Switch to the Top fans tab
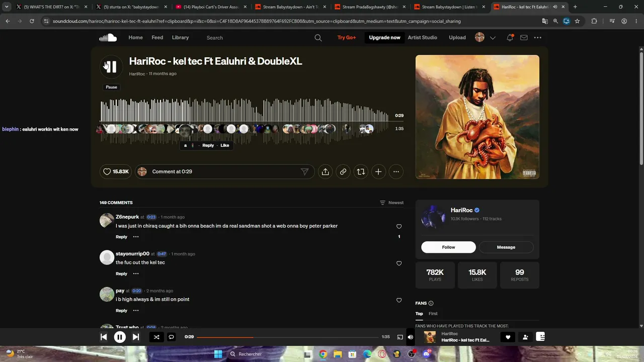This screenshot has width=644, height=362. click(x=419, y=314)
